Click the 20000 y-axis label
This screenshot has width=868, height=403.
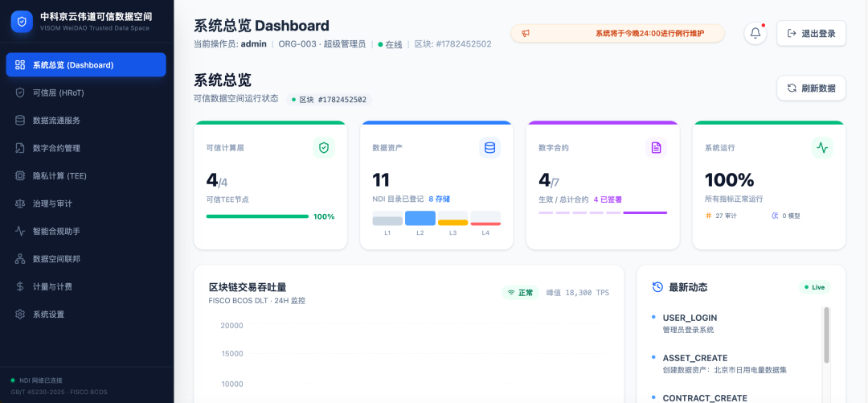click(x=231, y=326)
